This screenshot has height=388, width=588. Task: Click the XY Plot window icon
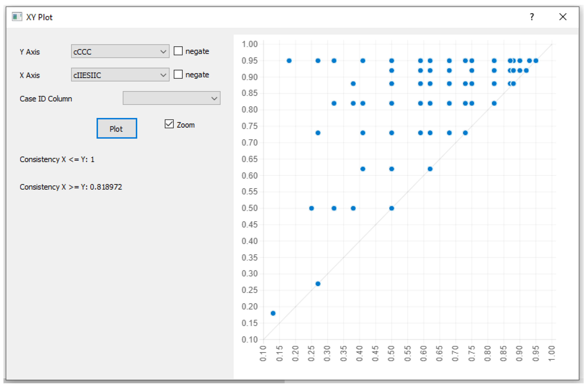pos(17,17)
